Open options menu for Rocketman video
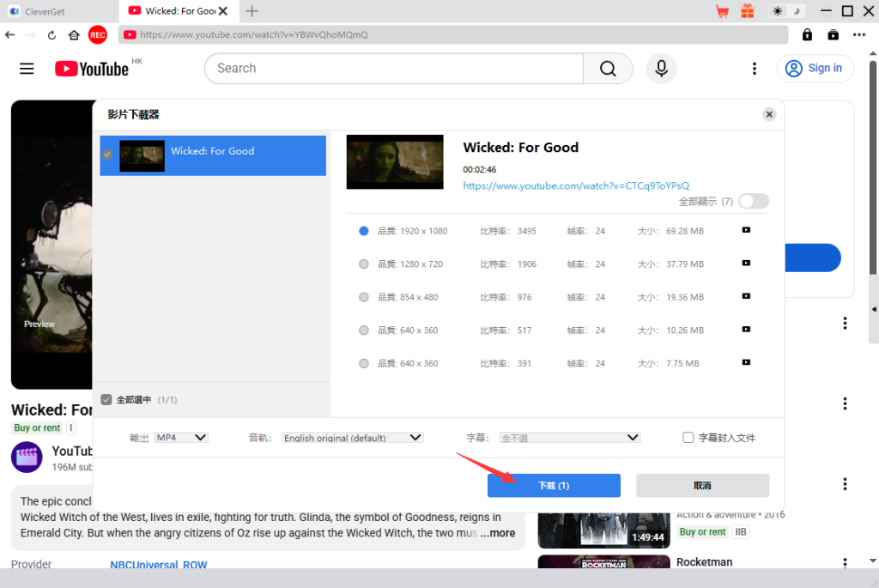Screen dimensions: 879x588 point(845,561)
